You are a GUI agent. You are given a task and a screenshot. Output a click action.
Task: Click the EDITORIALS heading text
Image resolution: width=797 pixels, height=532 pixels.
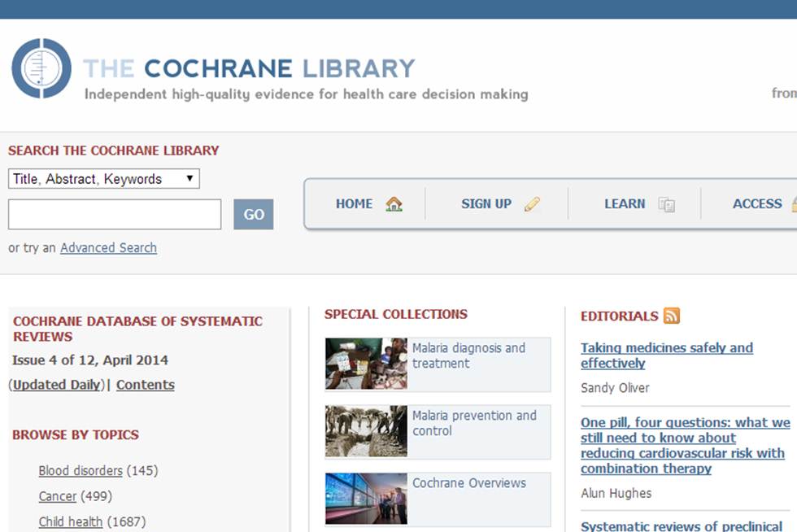click(x=620, y=316)
